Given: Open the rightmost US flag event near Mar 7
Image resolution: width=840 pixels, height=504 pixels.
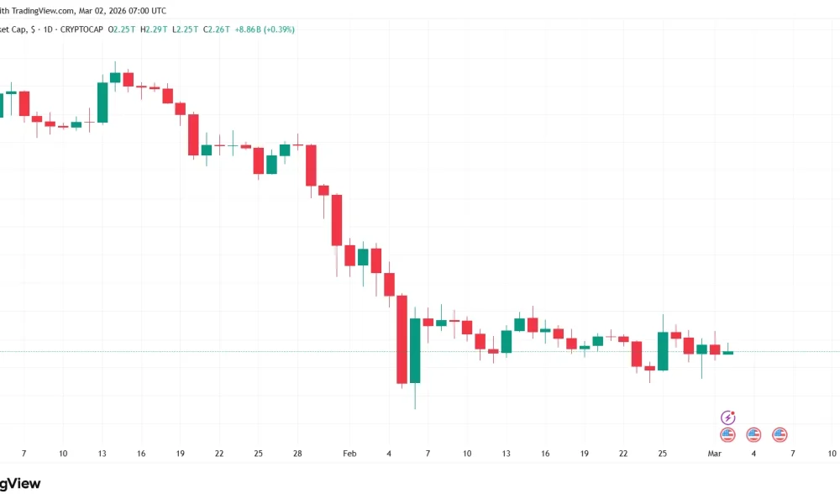Looking at the screenshot, I should coord(780,434).
